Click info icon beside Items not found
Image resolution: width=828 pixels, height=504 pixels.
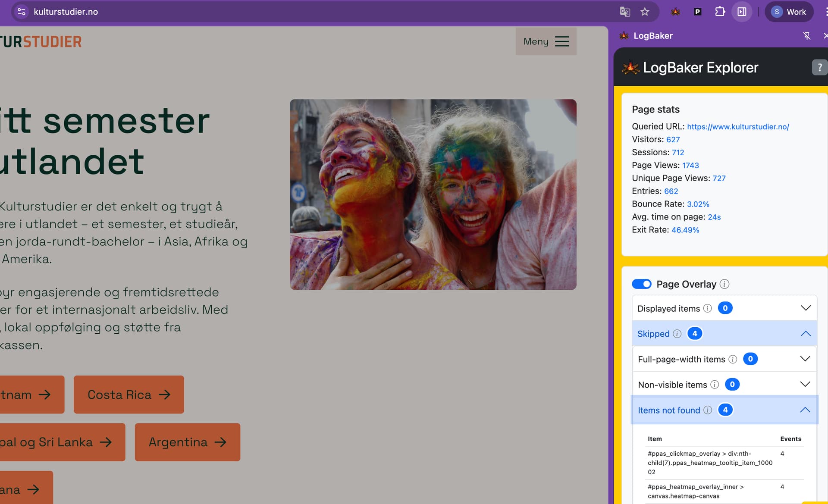click(708, 410)
